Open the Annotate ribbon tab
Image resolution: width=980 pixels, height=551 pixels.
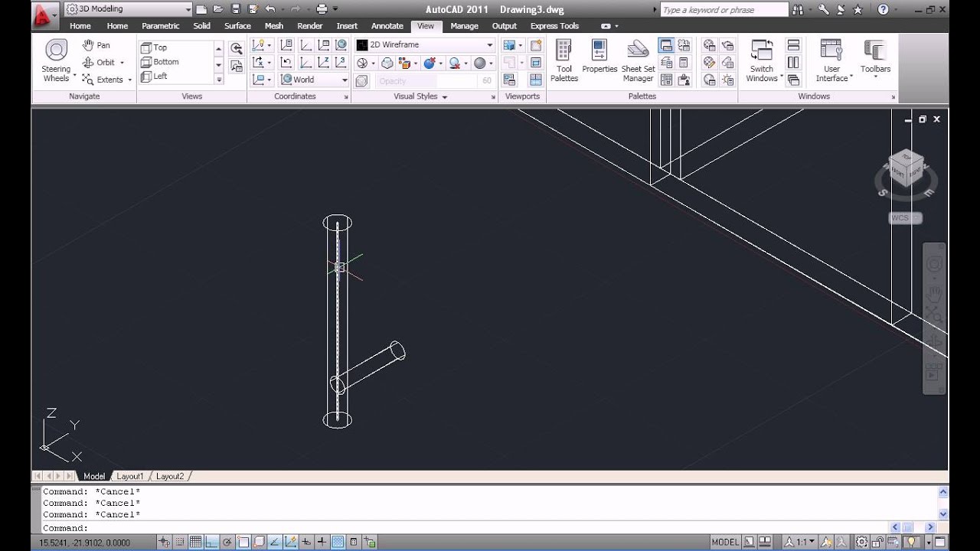tap(387, 26)
